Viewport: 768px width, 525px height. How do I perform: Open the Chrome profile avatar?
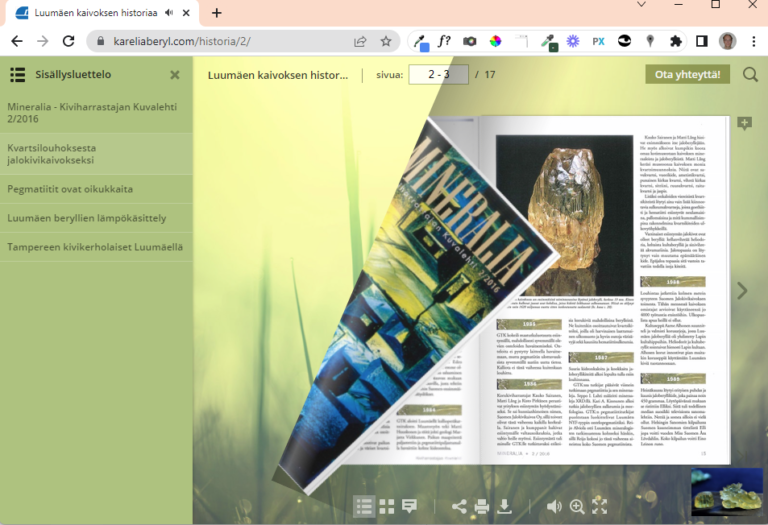coord(727,41)
